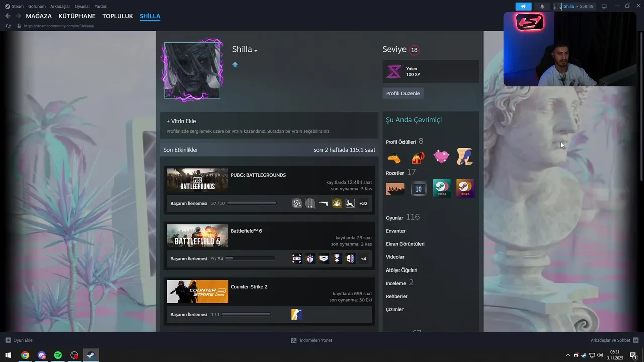
Task: Click the second PUBG achievement icon
Action: coord(310,203)
